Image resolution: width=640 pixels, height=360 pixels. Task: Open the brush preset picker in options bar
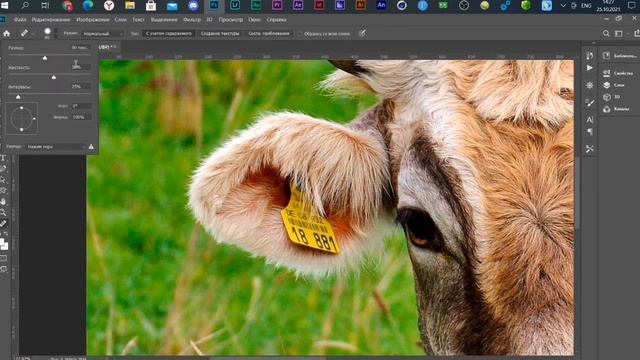pos(47,33)
